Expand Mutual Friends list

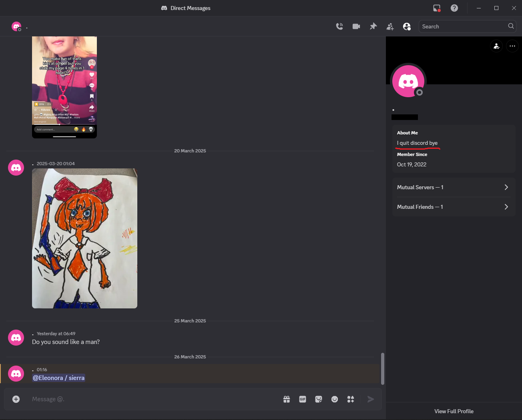454,207
